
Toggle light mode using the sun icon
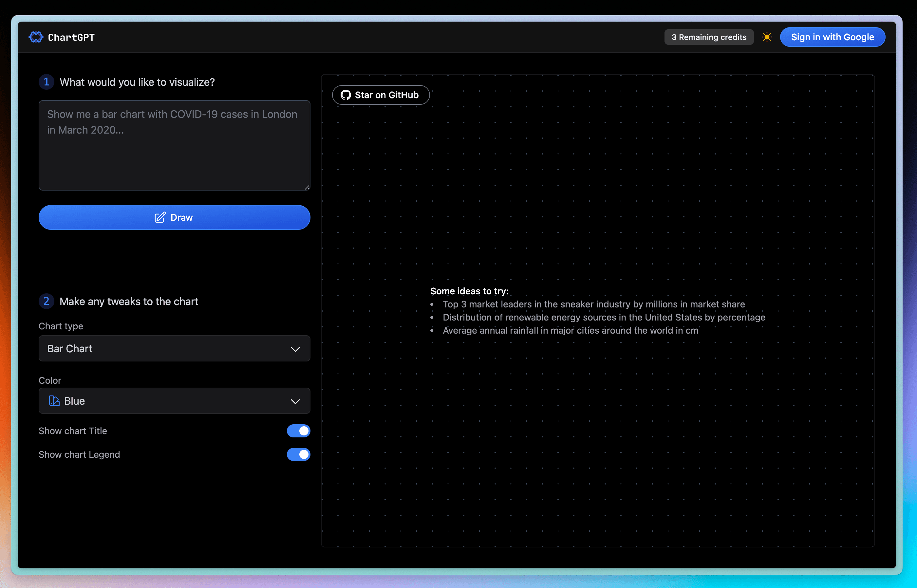pyautogui.click(x=767, y=37)
